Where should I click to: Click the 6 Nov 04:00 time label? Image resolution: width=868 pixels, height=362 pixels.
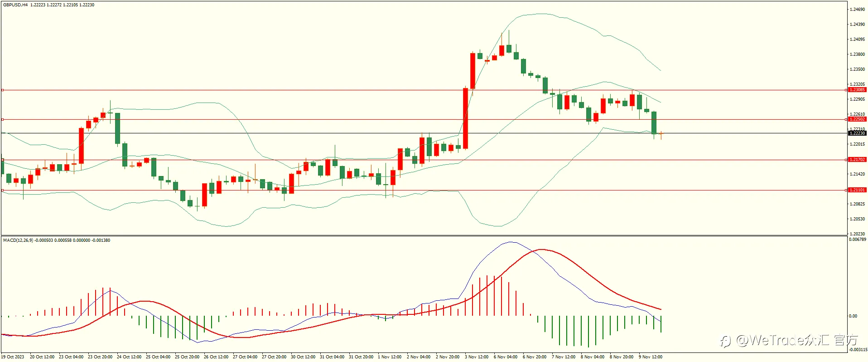click(x=506, y=357)
